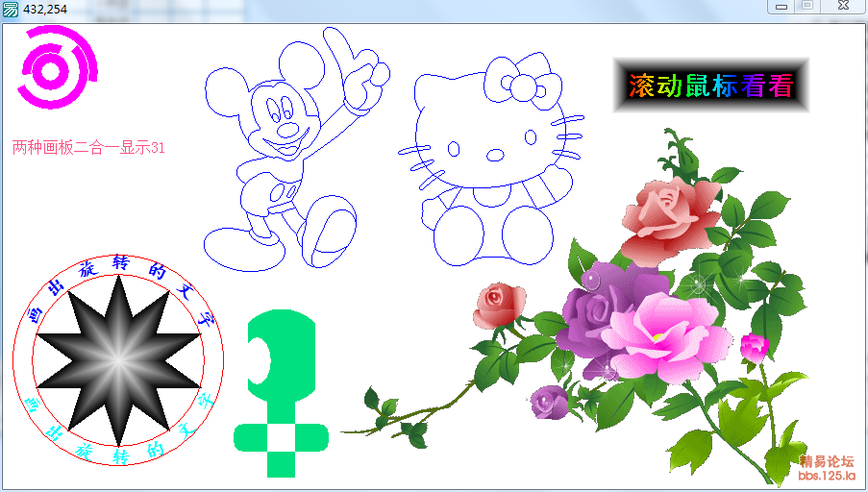Click the green checkered cross shape
Image resolution: width=868 pixels, height=492 pixels.
click(281, 440)
